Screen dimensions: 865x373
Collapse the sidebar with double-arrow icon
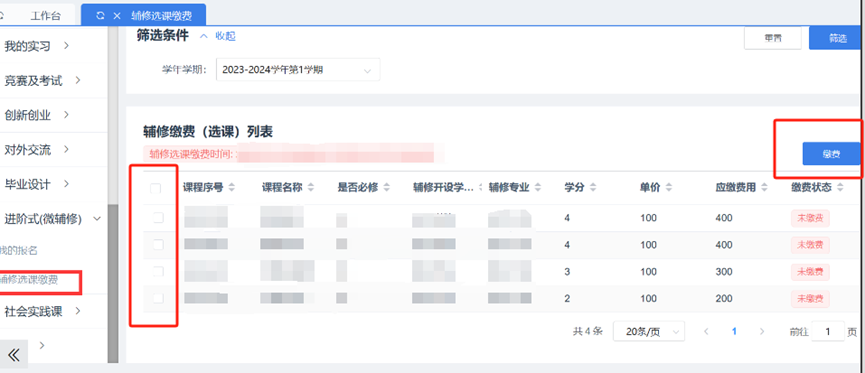pos(14,354)
